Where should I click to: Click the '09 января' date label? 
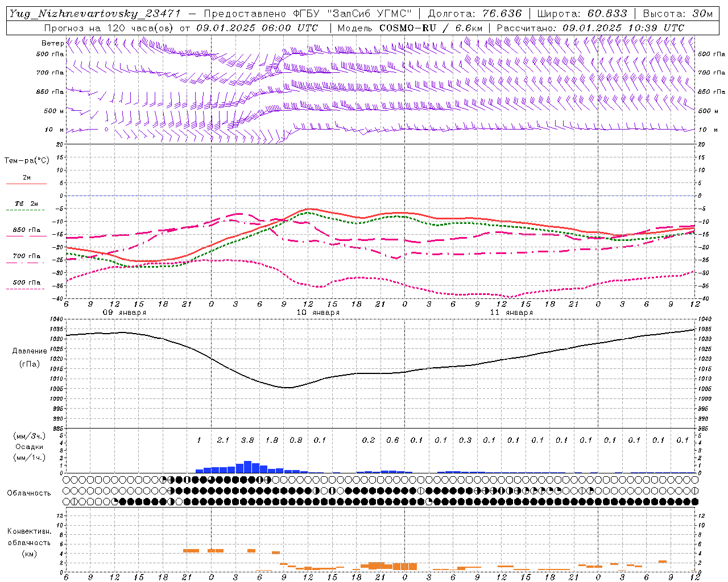[124, 313]
